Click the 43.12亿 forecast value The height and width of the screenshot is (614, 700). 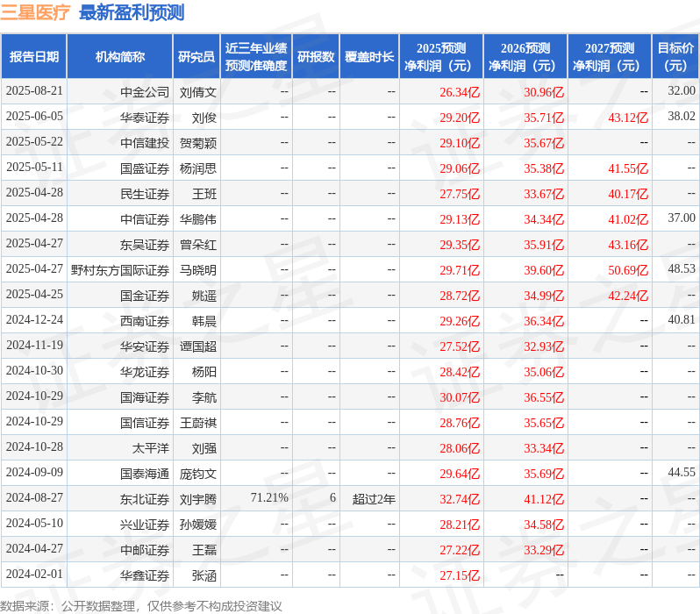click(x=628, y=118)
